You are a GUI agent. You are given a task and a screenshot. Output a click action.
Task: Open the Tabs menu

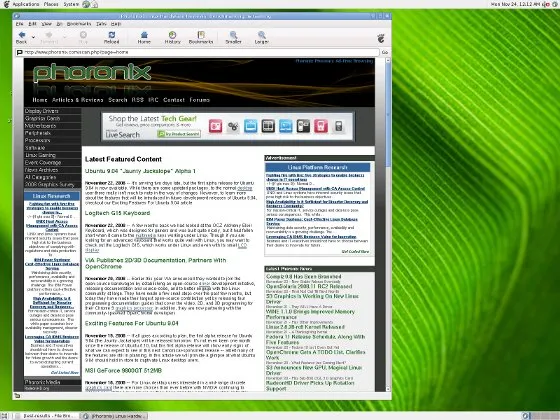point(101,24)
